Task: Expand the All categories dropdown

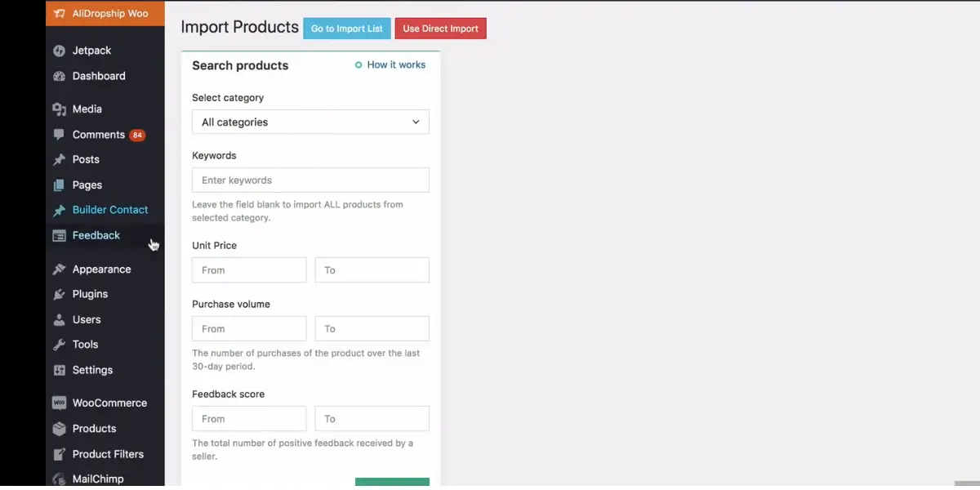Action: pyautogui.click(x=310, y=122)
